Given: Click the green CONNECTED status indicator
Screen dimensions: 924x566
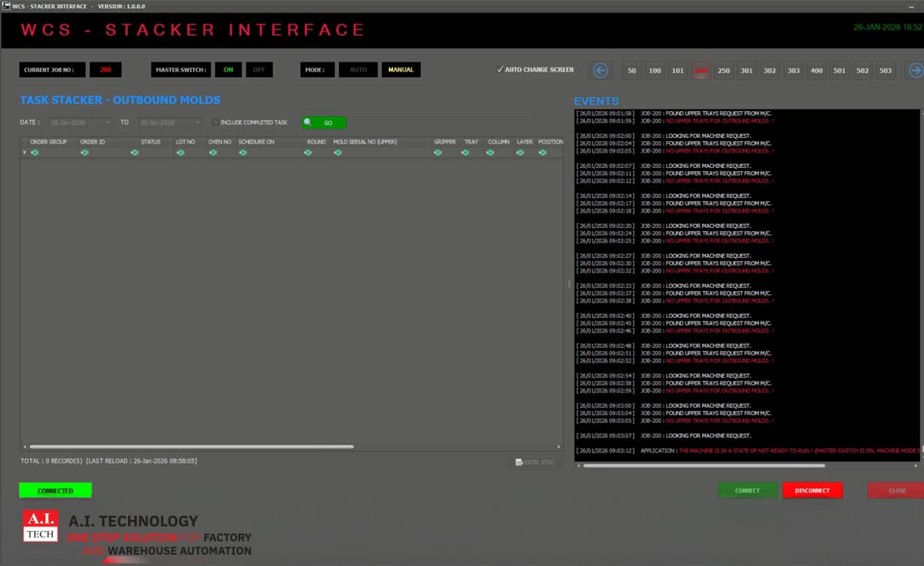Looking at the screenshot, I should pos(55,491).
